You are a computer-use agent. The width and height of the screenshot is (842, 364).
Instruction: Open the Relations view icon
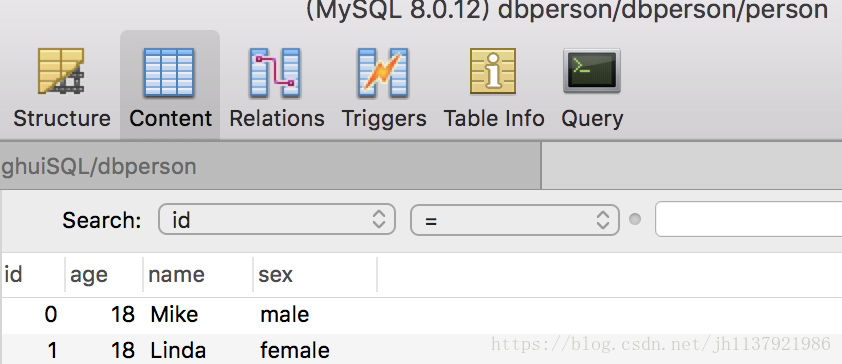[x=274, y=72]
